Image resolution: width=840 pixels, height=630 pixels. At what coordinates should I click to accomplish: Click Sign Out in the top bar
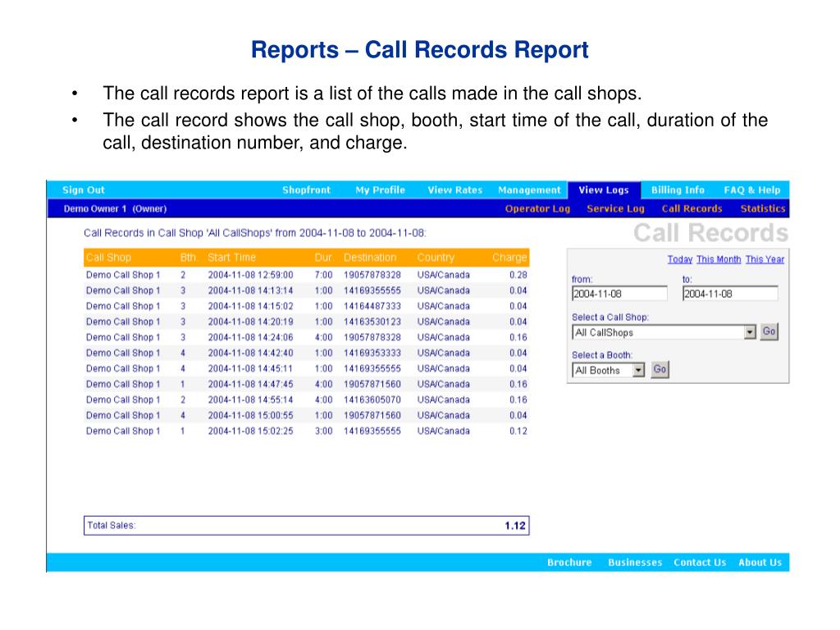[83, 189]
